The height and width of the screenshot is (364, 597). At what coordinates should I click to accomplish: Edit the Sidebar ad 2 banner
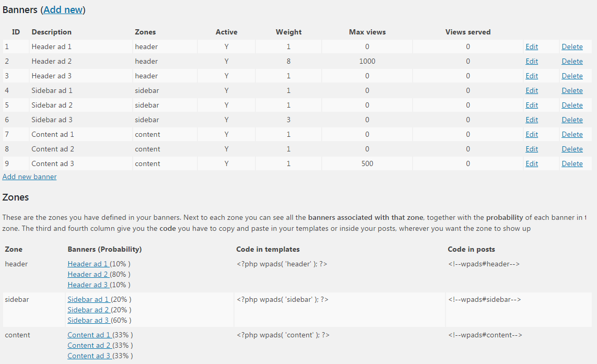tap(532, 105)
